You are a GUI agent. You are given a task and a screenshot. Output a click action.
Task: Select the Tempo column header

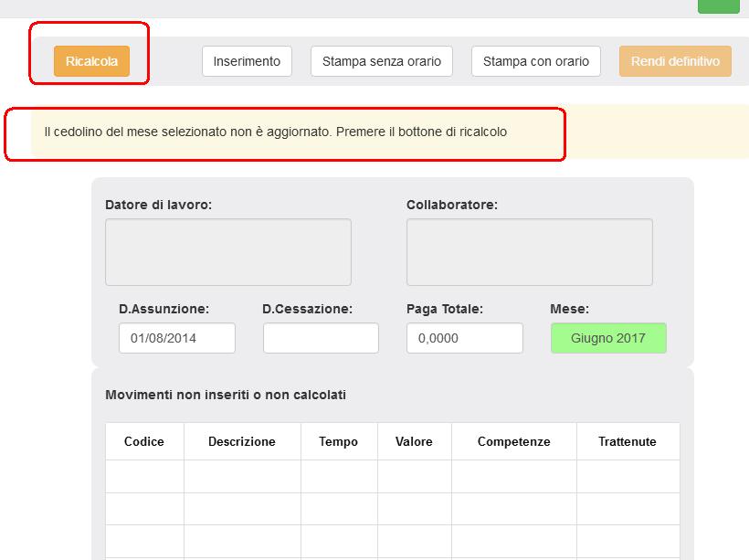click(x=339, y=441)
